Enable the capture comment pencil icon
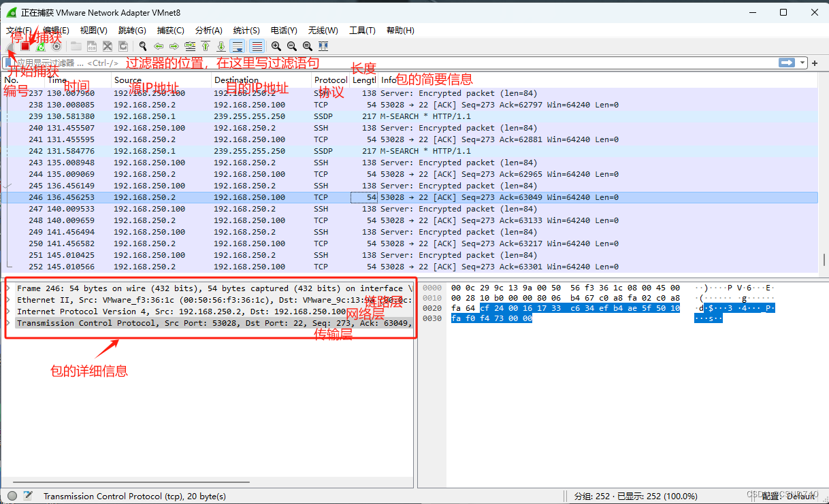This screenshot has width=829, height=504. click(x=28, y=496)
